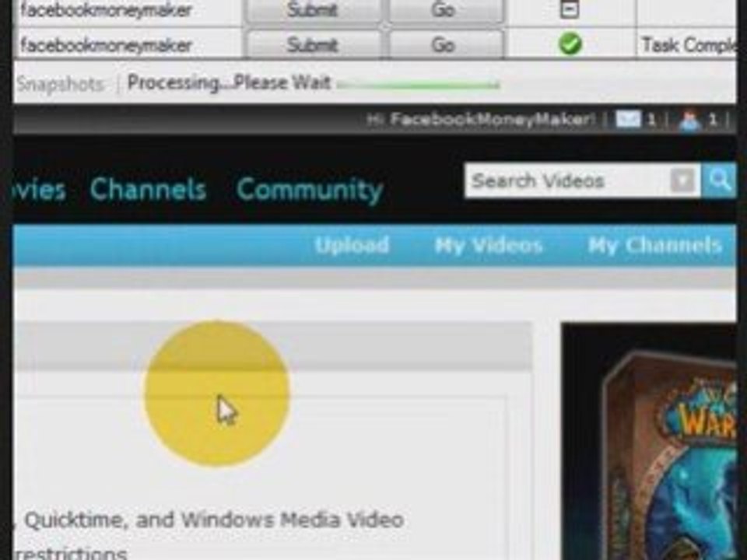Open the Snapshots tab in status bar
The width and height of the screenshot is (747, 560).
click(x=60, y=85)
